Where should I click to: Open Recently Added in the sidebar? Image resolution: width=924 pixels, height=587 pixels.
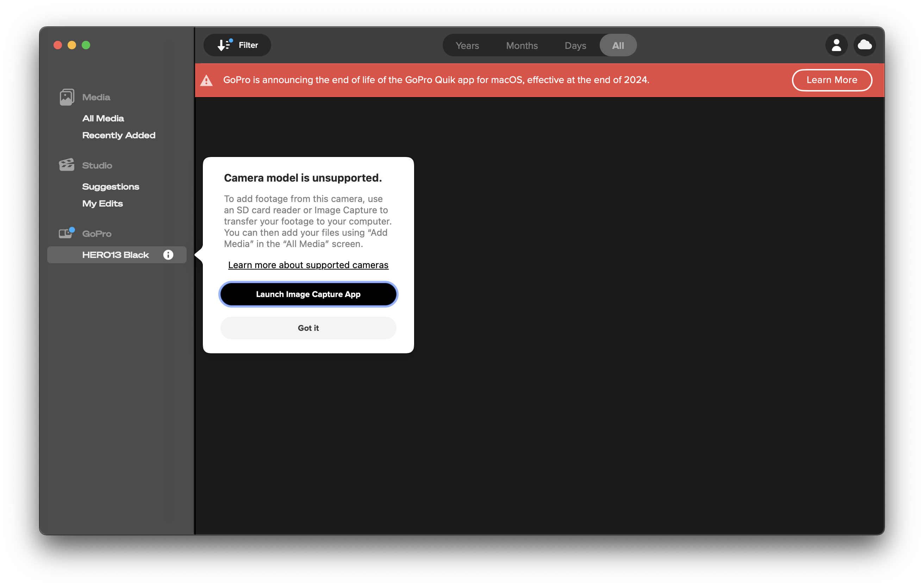pyautogui.click(x=119, y=135)
